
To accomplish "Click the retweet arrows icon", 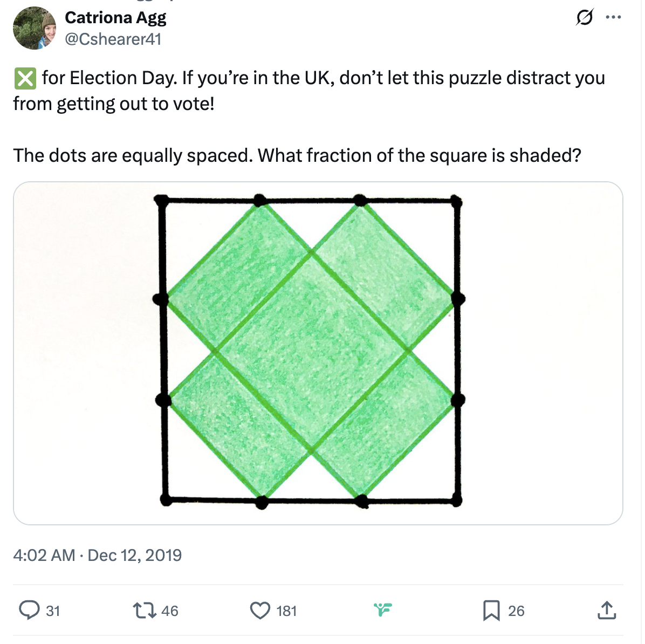I will [145, 611].
